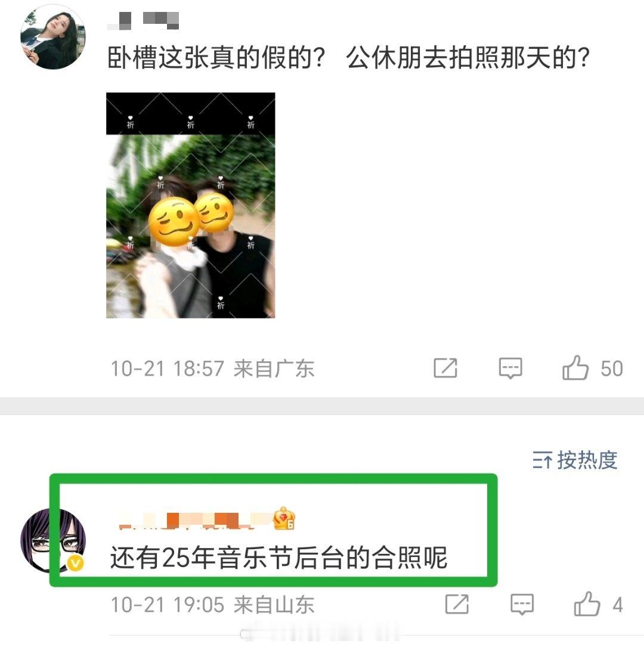Open the anime avatar with glasses

pos(53,540)
